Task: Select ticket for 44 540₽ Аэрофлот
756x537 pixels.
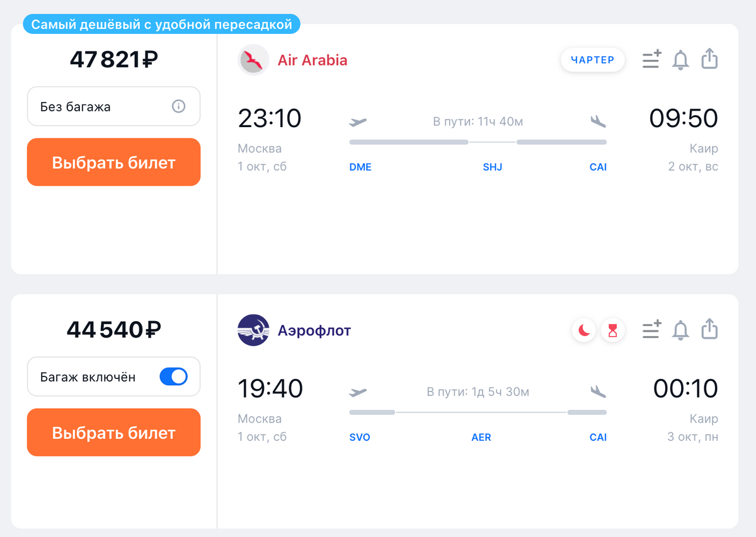Action: pyautogui.click(x=113, y=432)
